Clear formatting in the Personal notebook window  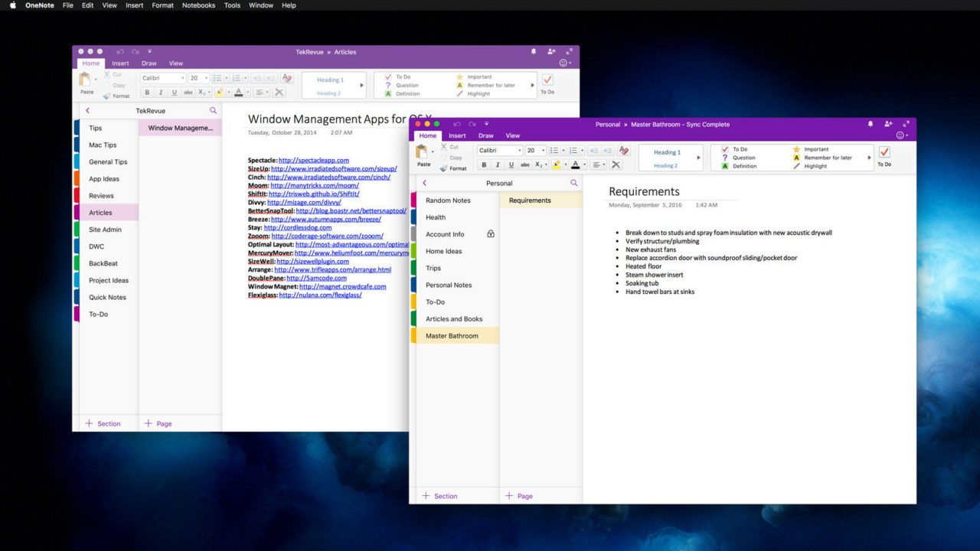(x=623, y=151)
